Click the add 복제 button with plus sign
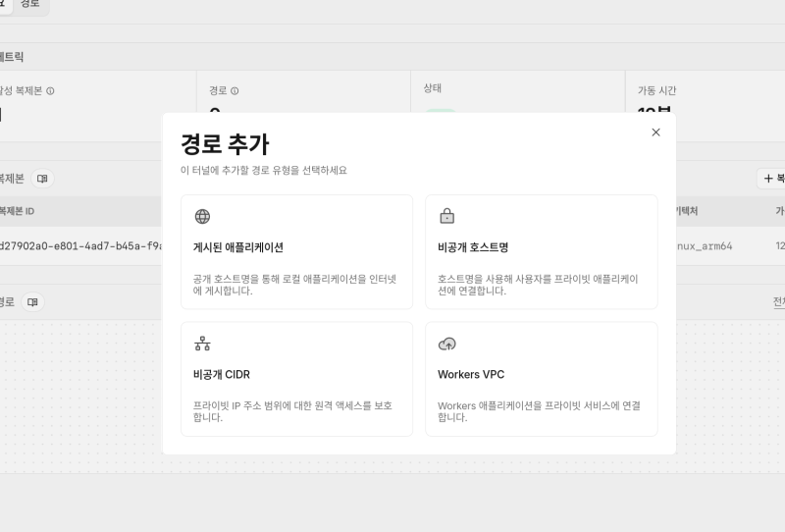Viewport: 785px width, 532px height. [772, 179]
